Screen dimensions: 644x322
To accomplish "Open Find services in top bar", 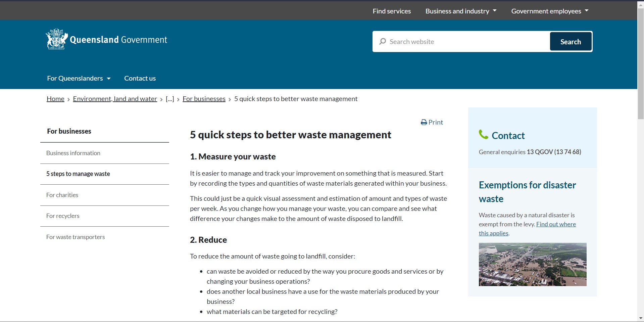I will 392,11.
